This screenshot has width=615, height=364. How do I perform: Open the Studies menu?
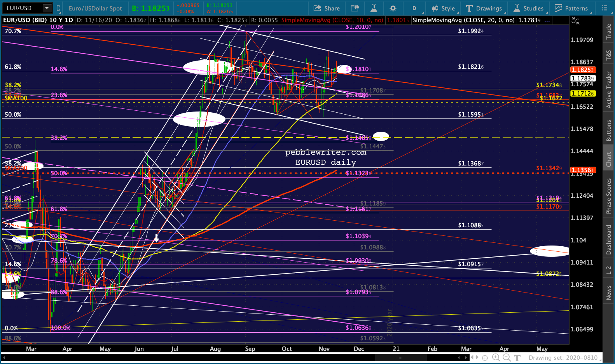[x=529, y=8]
